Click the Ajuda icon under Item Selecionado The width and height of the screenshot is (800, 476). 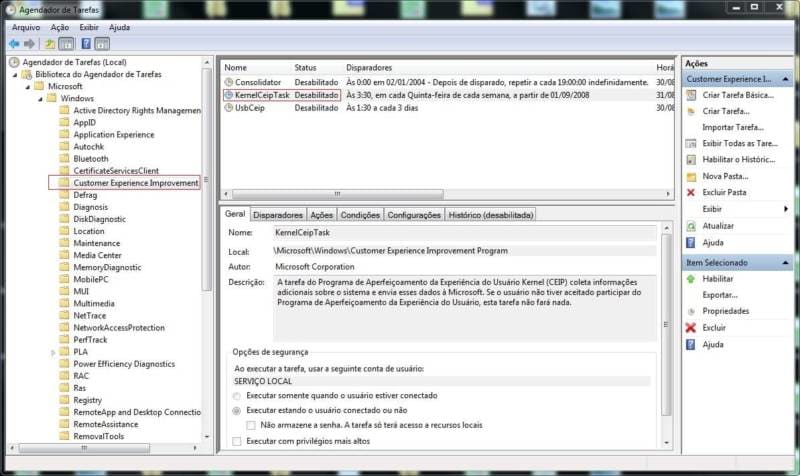tap(691, 344)
